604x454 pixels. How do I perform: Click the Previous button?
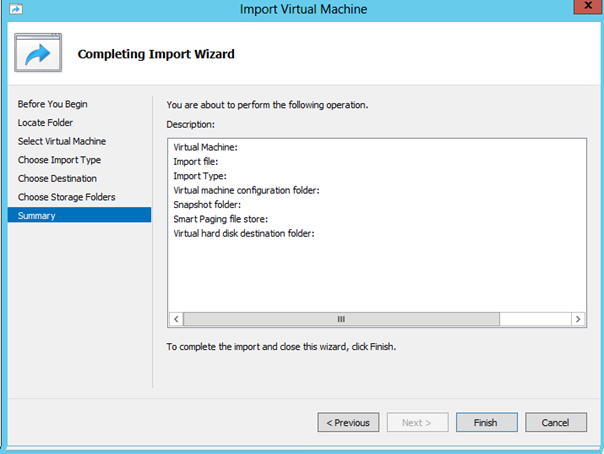pyautogui.click(x=348, y=422)
